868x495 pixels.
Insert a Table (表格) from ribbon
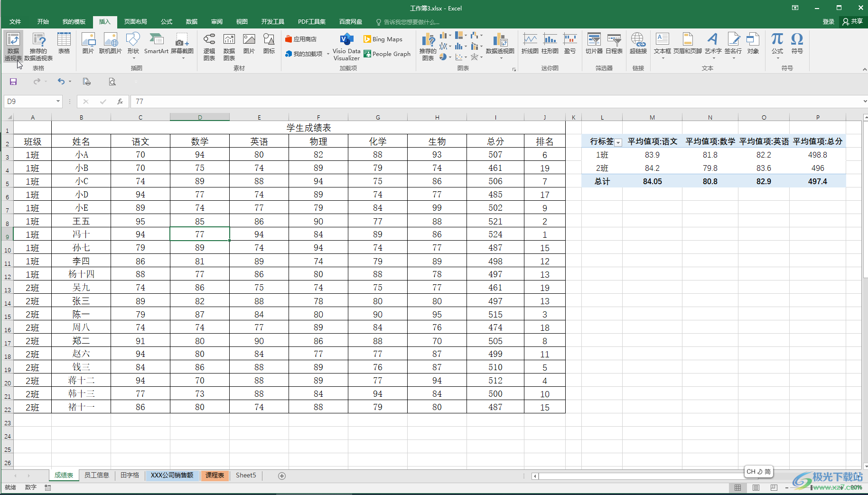[64, 43]
